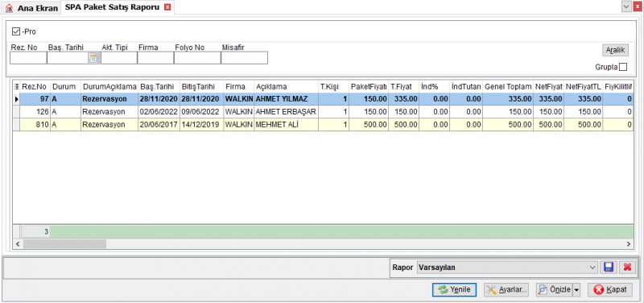The height and width of the screenshot is (303, 644).
Task: Click the calendar icon in Baş. Tarihi field
Action: (93, 58)
